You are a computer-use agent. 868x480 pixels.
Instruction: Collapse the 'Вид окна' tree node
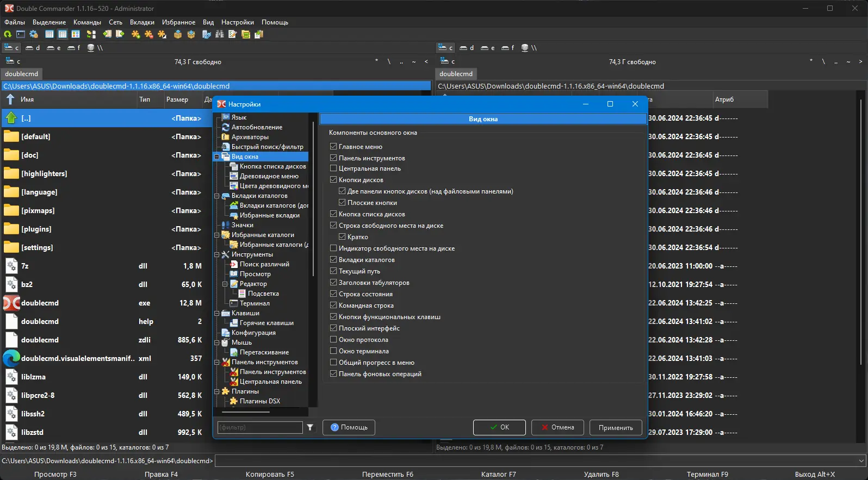(x=216, y=157)
